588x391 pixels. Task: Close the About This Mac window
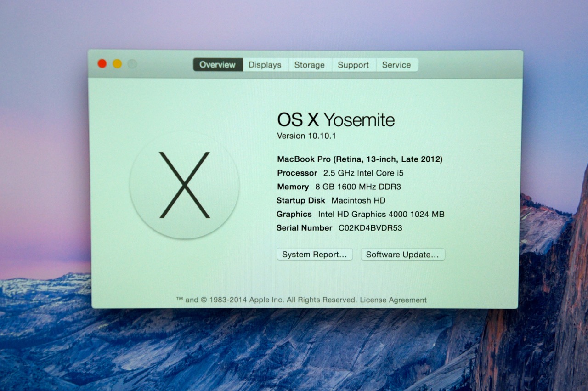tap(102, 64)
